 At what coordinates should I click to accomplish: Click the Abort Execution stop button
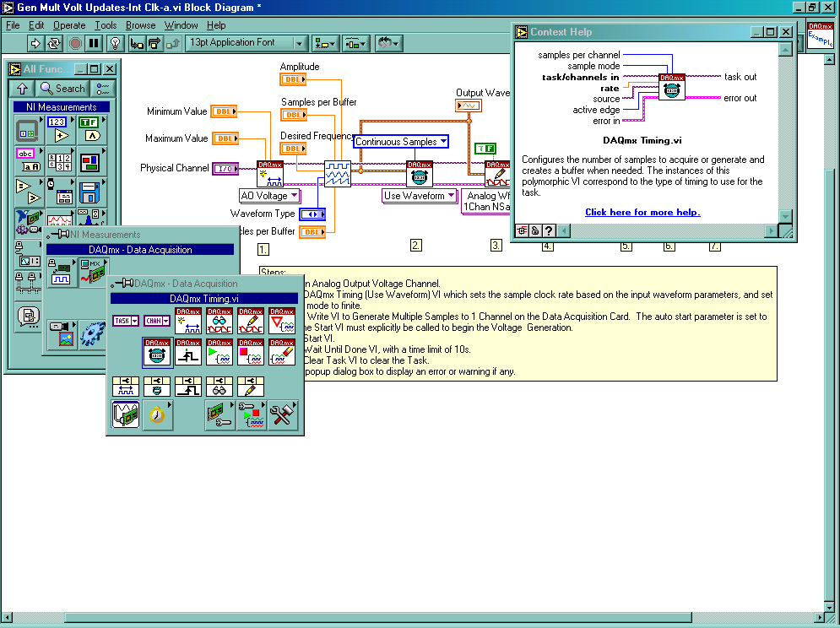click(75, 43)
